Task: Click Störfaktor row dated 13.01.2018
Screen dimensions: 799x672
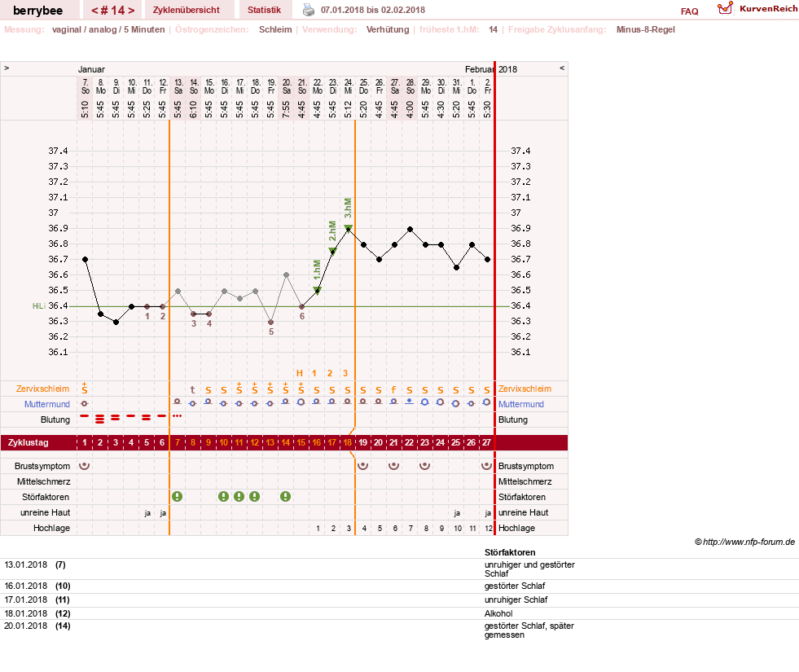Action: [x=399, y=569]
